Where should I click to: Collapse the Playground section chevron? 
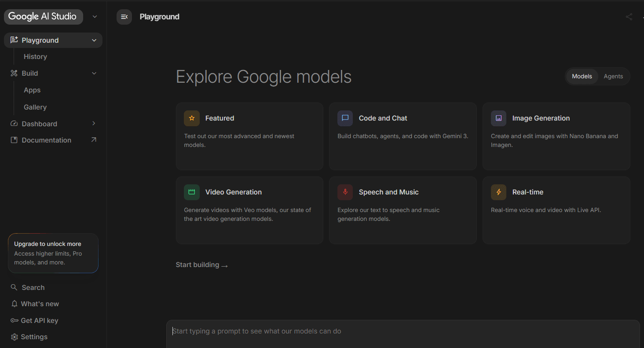point(94,40)
